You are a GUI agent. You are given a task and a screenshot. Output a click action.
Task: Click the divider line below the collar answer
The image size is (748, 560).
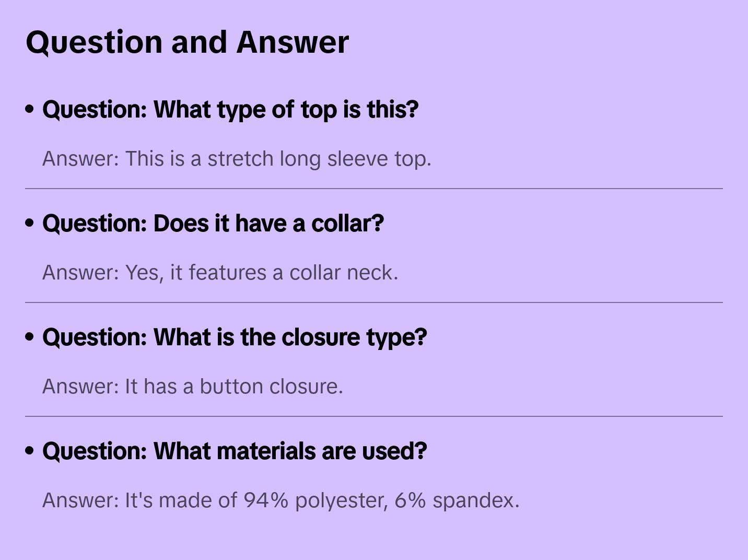tap(374, 302)
